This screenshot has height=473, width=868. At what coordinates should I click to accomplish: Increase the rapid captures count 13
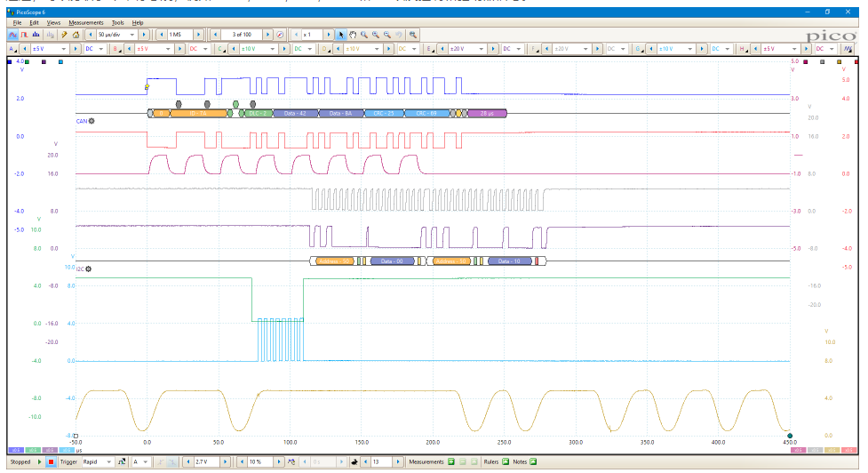pyautogui.click(x=397, y=461)
